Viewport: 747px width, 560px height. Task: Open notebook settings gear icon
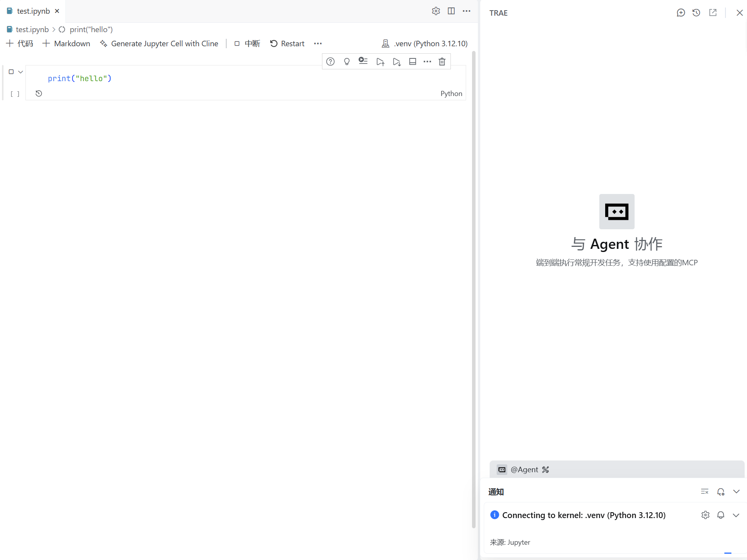click(436, 11)
